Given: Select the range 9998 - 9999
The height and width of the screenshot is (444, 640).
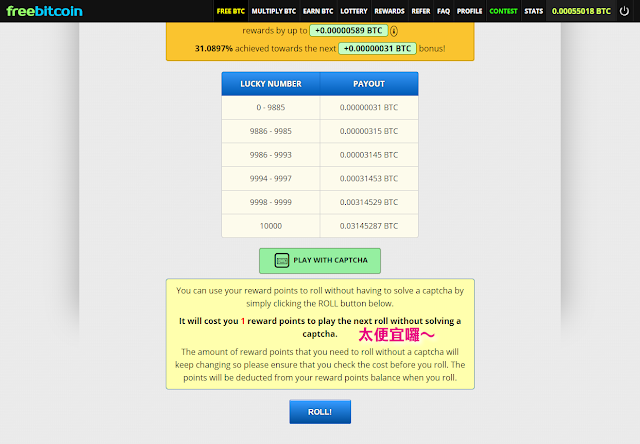Looking at the screenshot, I should pos(271,202).
